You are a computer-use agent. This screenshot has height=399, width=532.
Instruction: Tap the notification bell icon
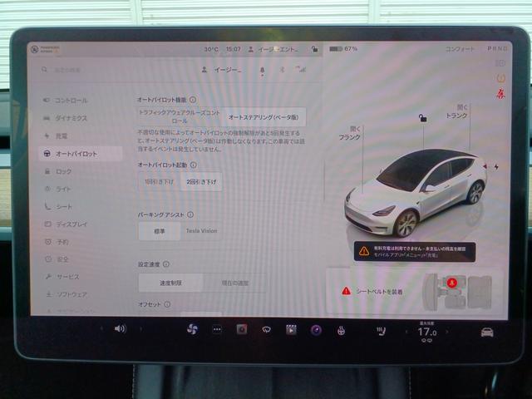(263, 71)
